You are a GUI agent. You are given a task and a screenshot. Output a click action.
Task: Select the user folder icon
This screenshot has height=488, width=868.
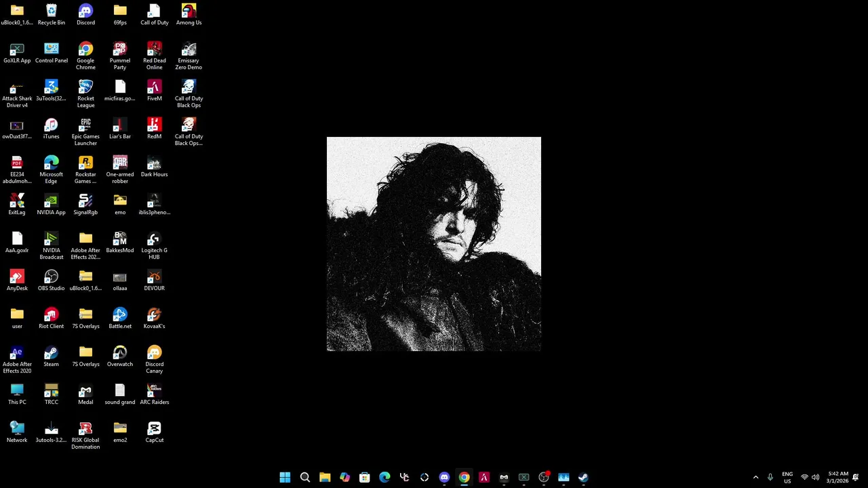17,319
